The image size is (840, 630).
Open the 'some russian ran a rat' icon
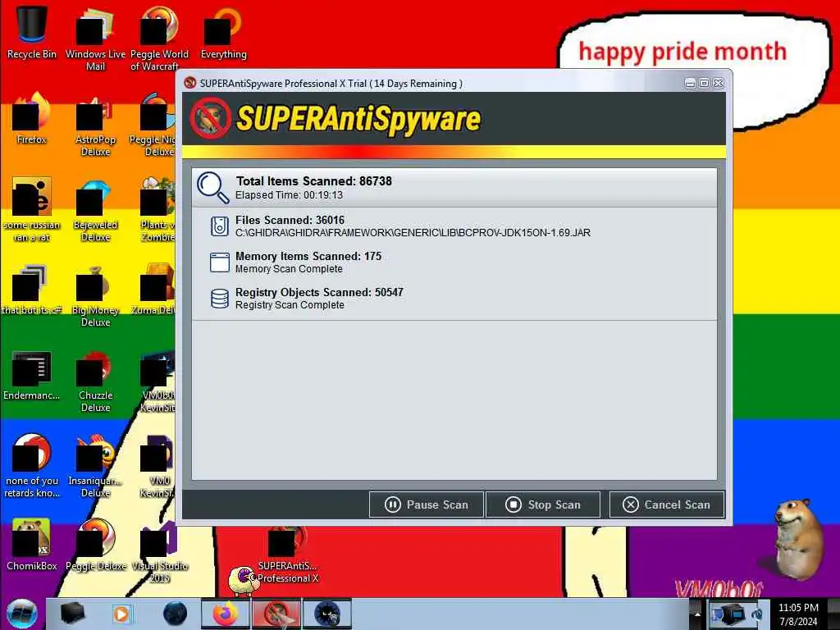click(x=32, y=210)
